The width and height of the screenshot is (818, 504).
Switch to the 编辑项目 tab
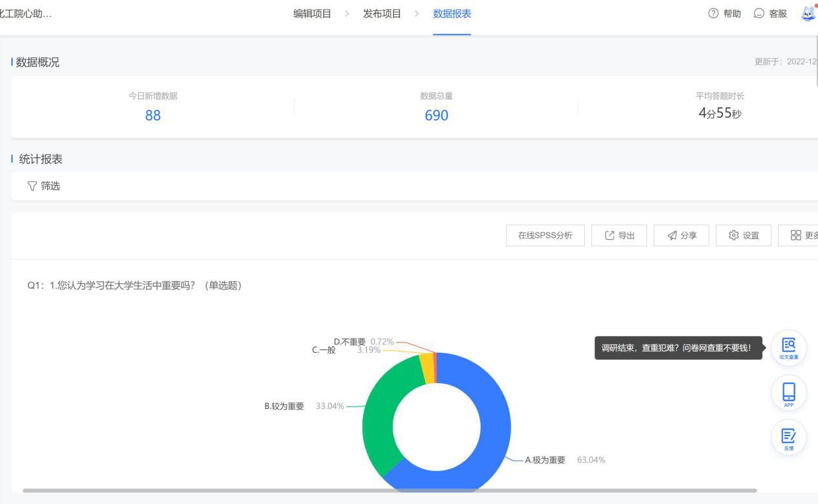312,14
